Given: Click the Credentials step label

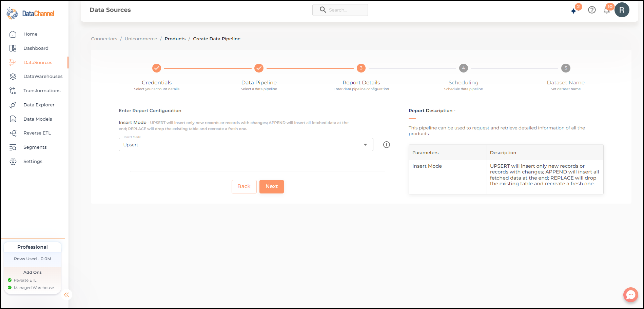Looking at the screenshot, I should coord(157,83).
